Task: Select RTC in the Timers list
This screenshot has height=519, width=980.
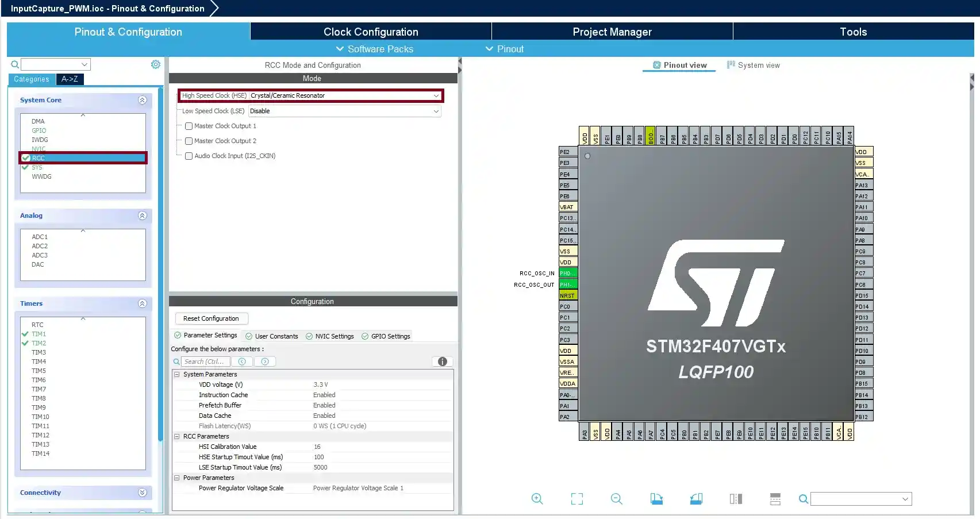Action: tap(37, 325)
